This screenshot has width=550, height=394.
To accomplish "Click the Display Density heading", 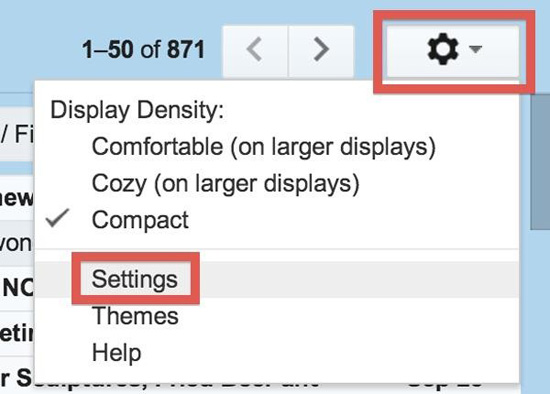I will (137, 110).
